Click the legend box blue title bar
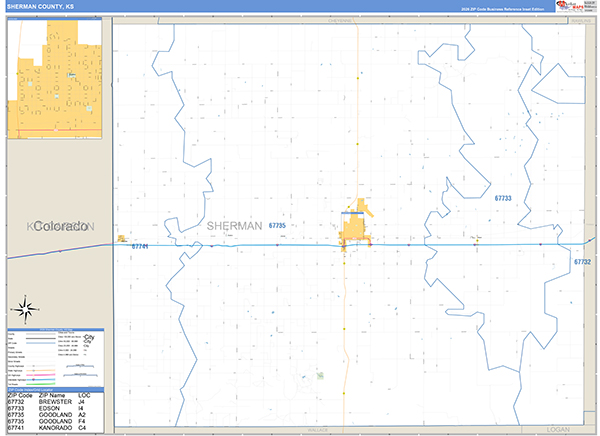The image size is (600, 436). [55, 330]
